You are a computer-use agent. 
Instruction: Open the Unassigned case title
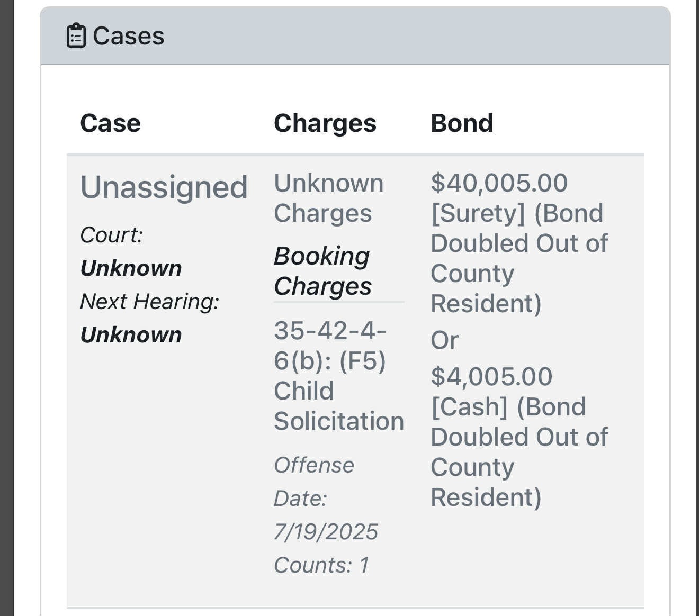[164, 187]
